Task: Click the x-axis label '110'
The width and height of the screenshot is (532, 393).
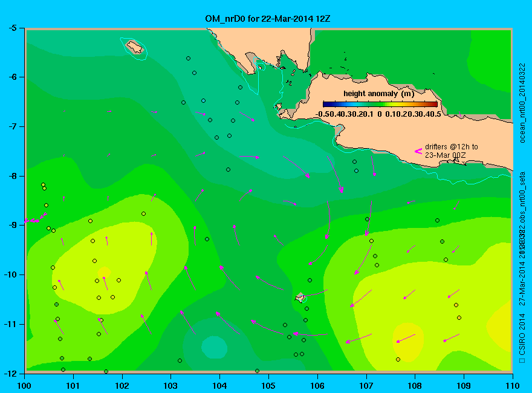Action: (x=513, y=386)
